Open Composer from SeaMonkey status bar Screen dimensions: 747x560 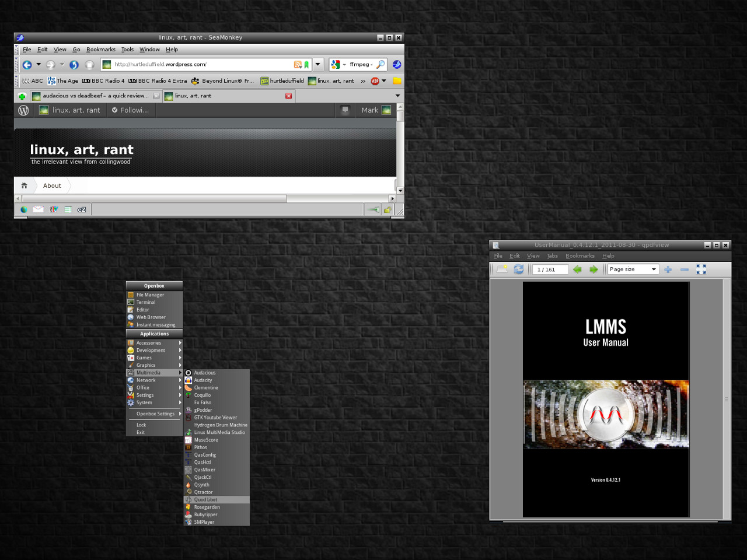(54, 209)
